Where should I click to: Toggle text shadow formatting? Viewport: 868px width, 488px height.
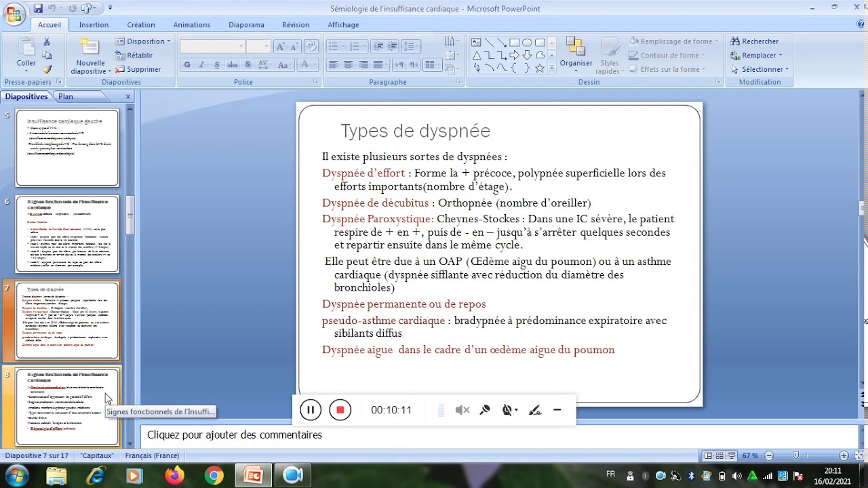point(248,65)
